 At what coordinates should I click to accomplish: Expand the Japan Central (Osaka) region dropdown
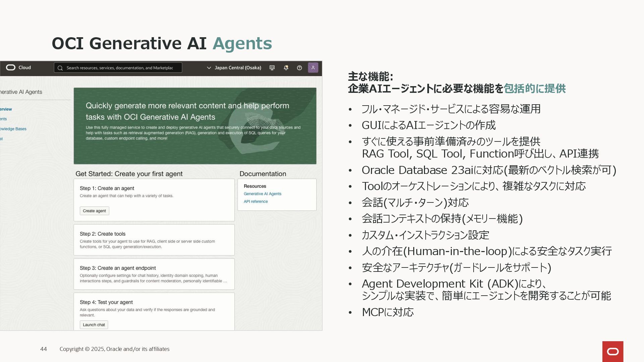pos(234,68)
